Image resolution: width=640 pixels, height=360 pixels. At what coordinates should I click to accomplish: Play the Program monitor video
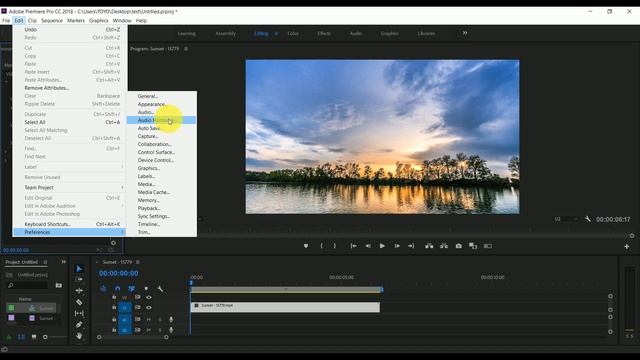click(x=382, y=246)
